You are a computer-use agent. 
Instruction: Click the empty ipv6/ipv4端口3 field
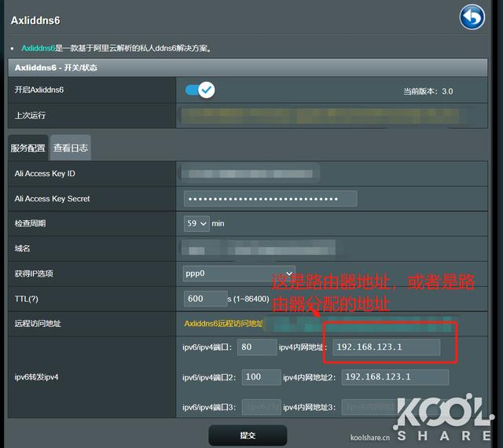click(262, 407)
